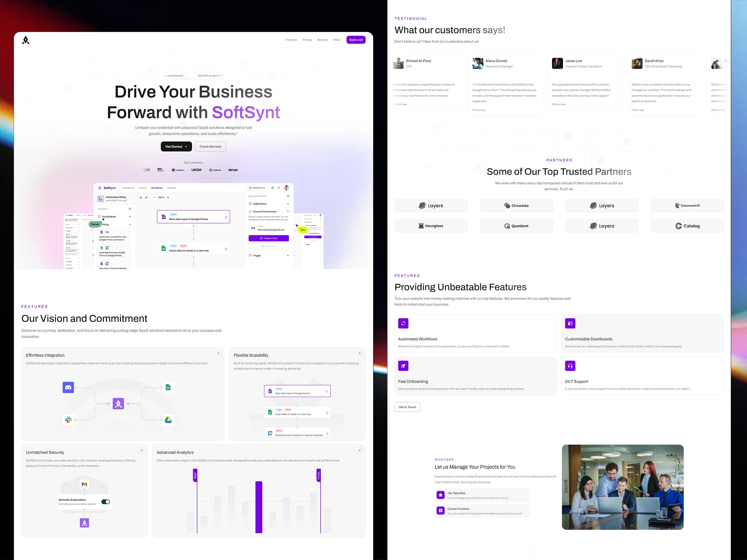Click the Get Started button
Screen dimensions: 747x560
click(x=176, y=147)
